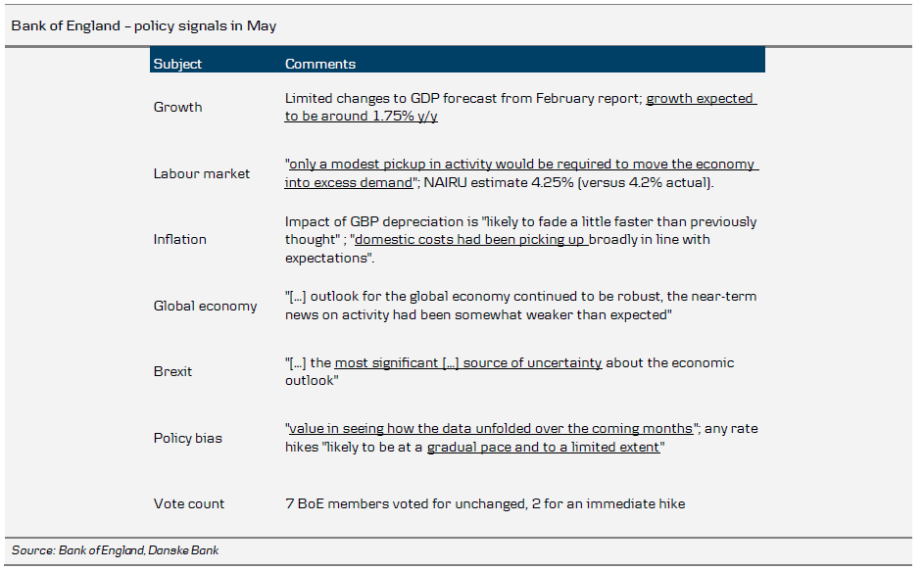Click the 'Bank of England – policy signals in May' title
Screen dimensions: 924x571
click(144, 26)
